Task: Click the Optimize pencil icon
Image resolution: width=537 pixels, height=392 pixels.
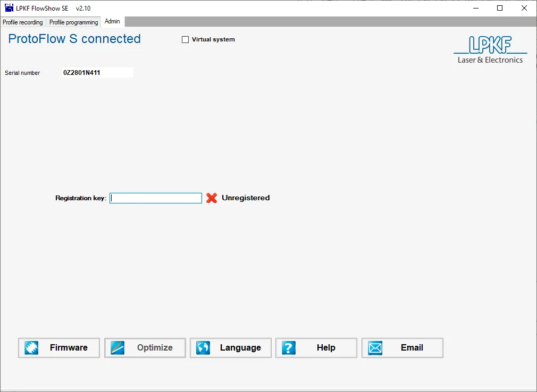Action: coord(118,348)
